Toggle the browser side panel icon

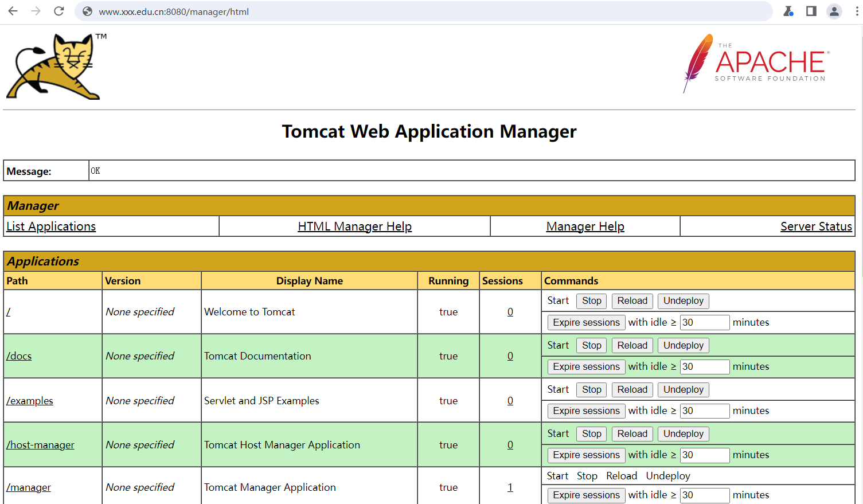tap(811, 11)
